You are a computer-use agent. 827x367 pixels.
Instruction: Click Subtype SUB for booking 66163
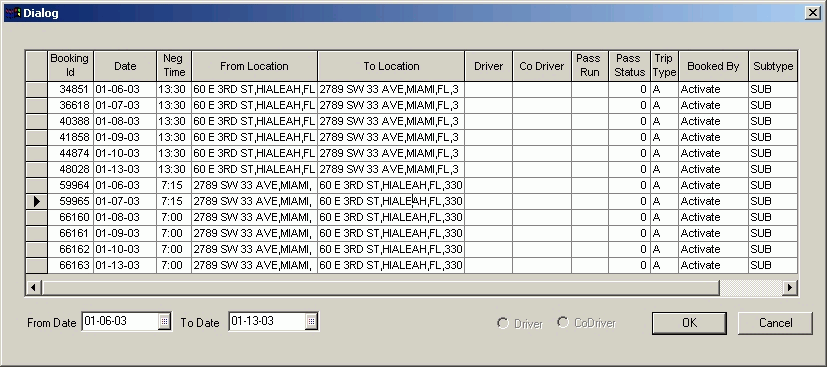click(x=773, y=265)
